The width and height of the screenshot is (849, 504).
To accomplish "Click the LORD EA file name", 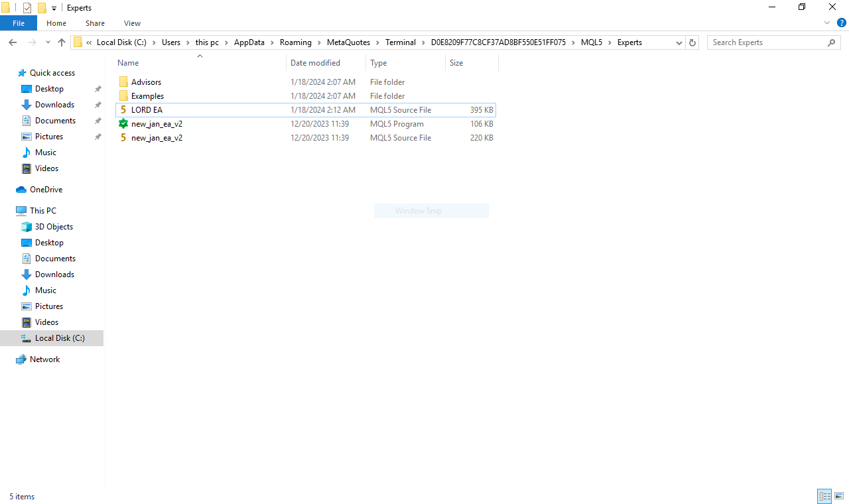I will 147,110.
